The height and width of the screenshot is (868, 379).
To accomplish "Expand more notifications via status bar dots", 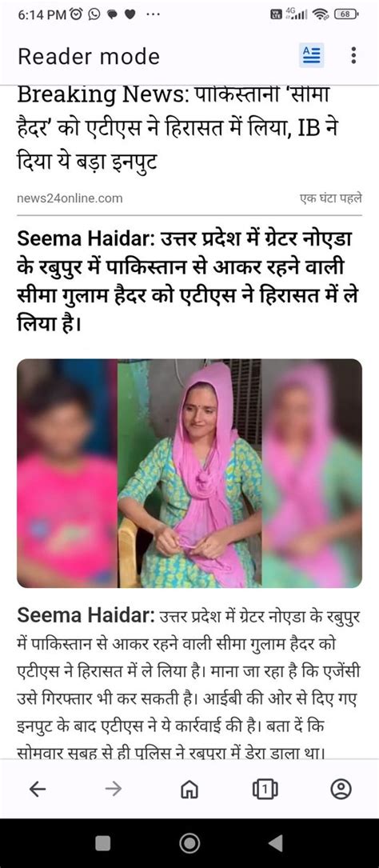I will click(153, 15).
